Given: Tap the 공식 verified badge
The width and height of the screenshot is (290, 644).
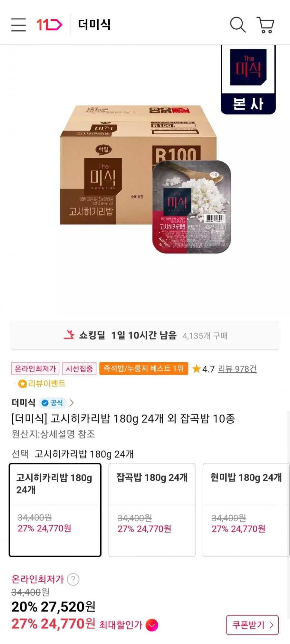Looking at the screenshot, I should [x=53, y=403].
